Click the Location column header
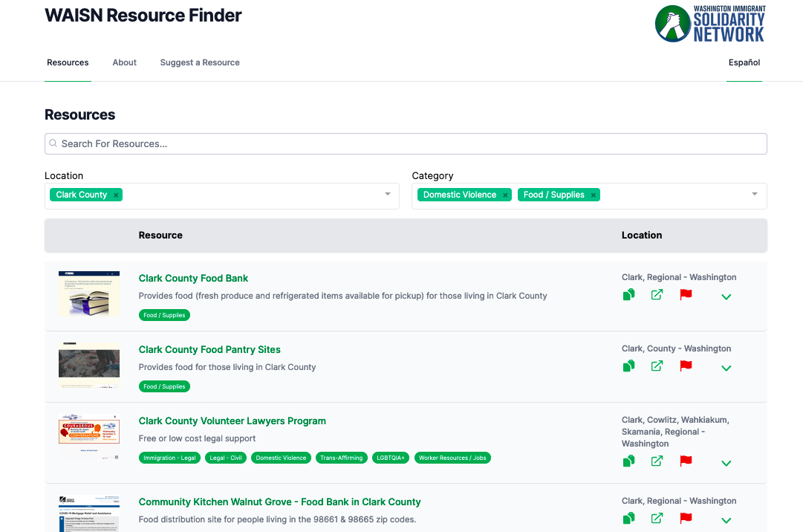The height and width of the screenshot is (532, 803). (x=642, y=235)
